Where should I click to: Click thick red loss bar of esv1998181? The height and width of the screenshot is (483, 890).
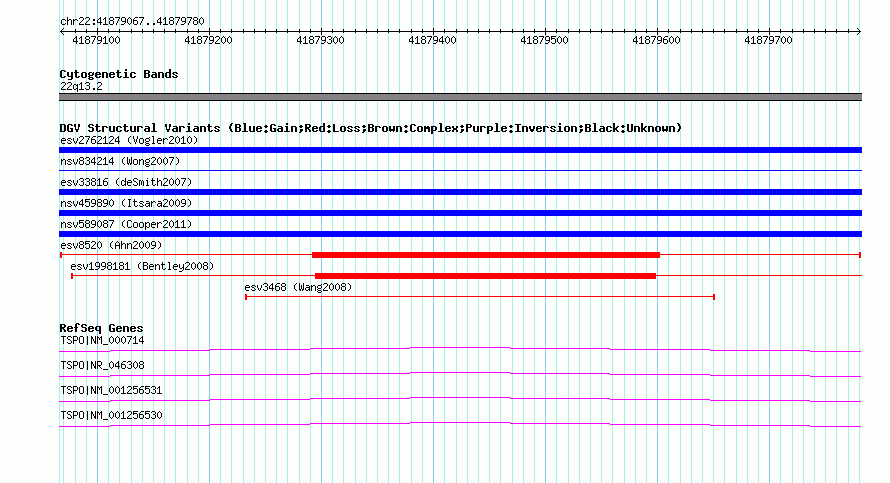click(485, 276)
